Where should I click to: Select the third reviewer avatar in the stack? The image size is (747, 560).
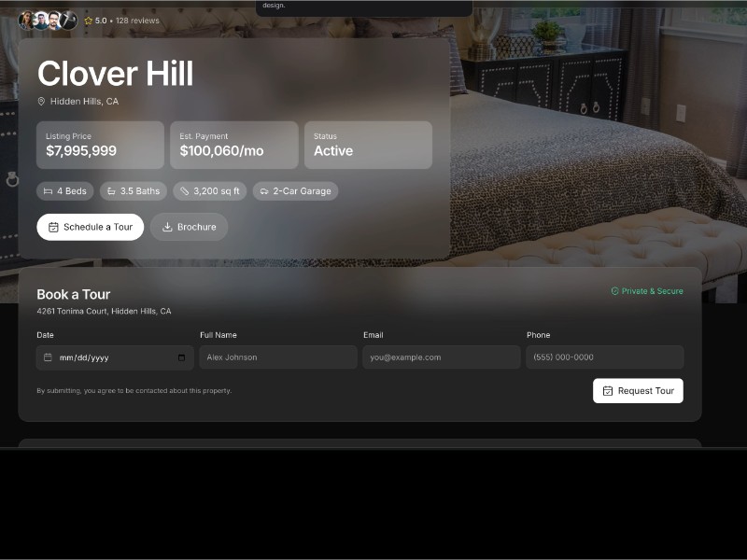pos(54,20)
